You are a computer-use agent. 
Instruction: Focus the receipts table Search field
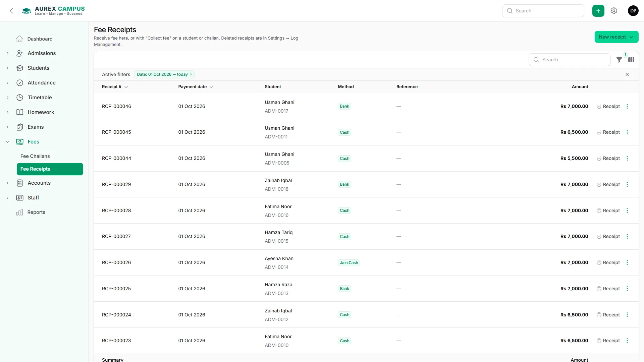click(570, 60)
